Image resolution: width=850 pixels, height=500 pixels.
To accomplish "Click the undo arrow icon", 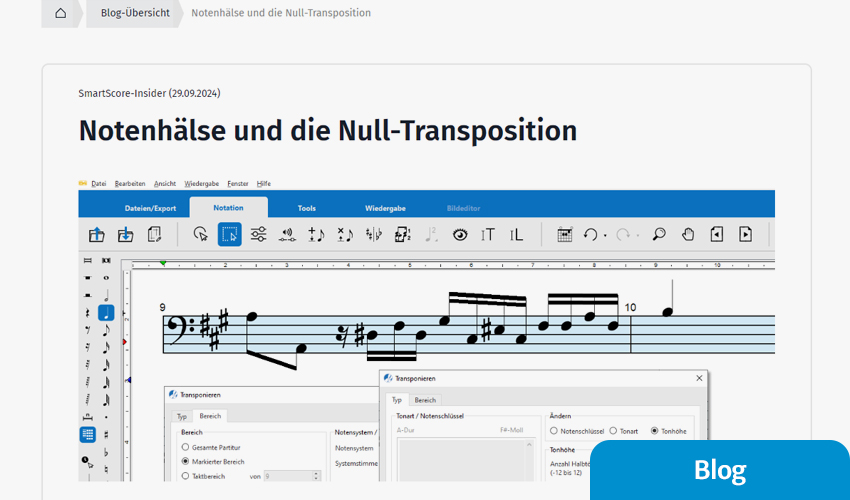I will [x=590, y=234].
